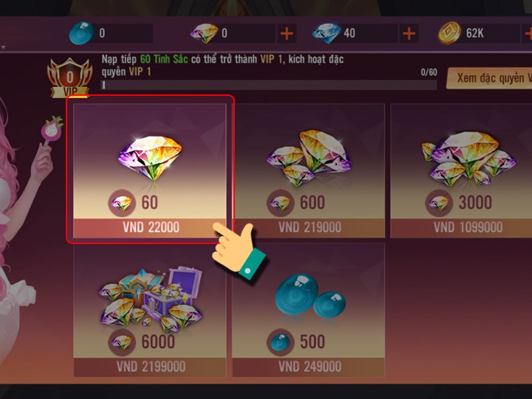Click the VND 2199000 price label
The width and height of the screenshot is (532, 399).
coord(151,366)
